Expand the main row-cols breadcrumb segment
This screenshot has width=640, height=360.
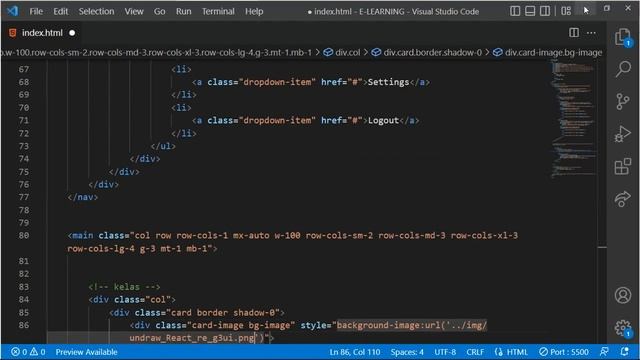click(157, 52)
